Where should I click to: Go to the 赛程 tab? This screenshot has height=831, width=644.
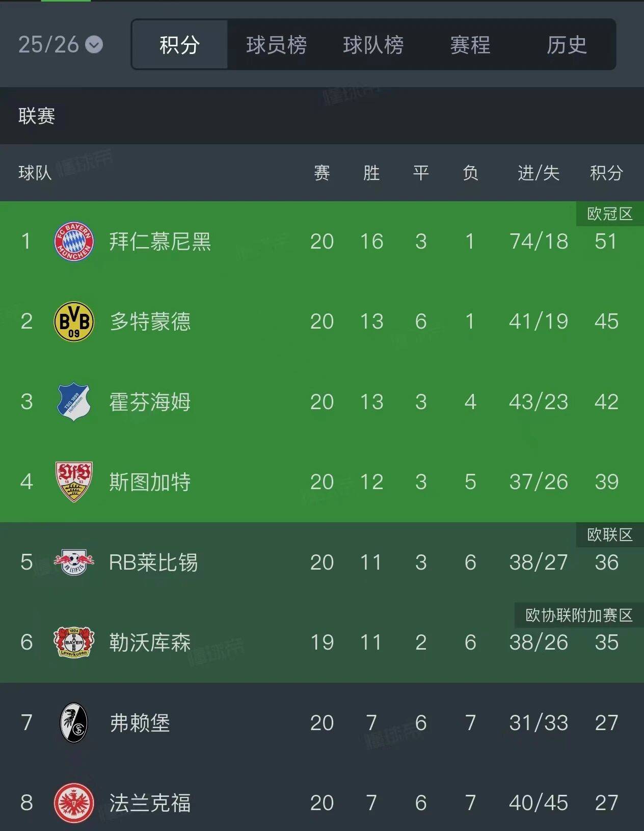[470, 45]
